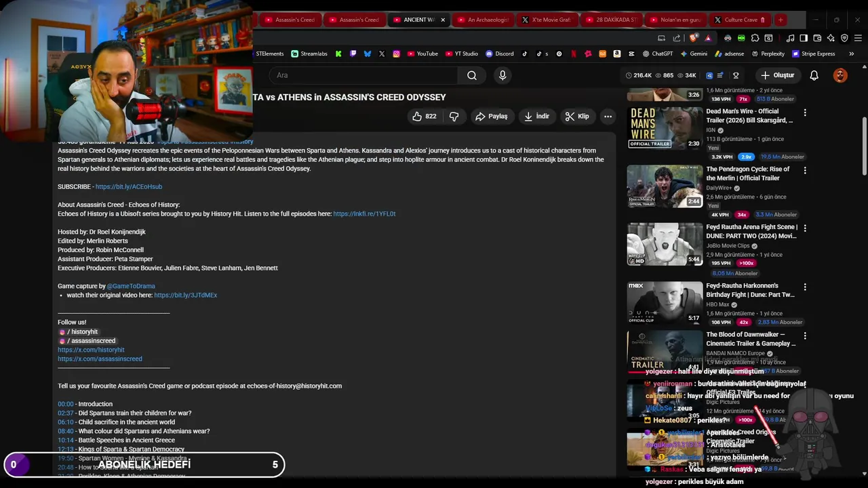The image size is (868, 488).
Task: Click the 216.4K stats counter
Action: click(638, 75)
